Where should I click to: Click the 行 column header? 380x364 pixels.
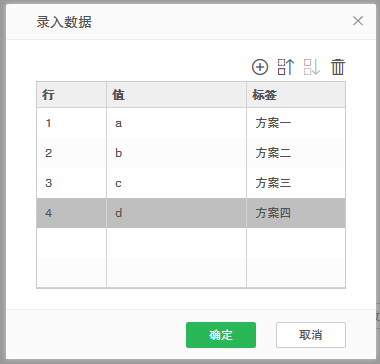(x=71, y=95)
